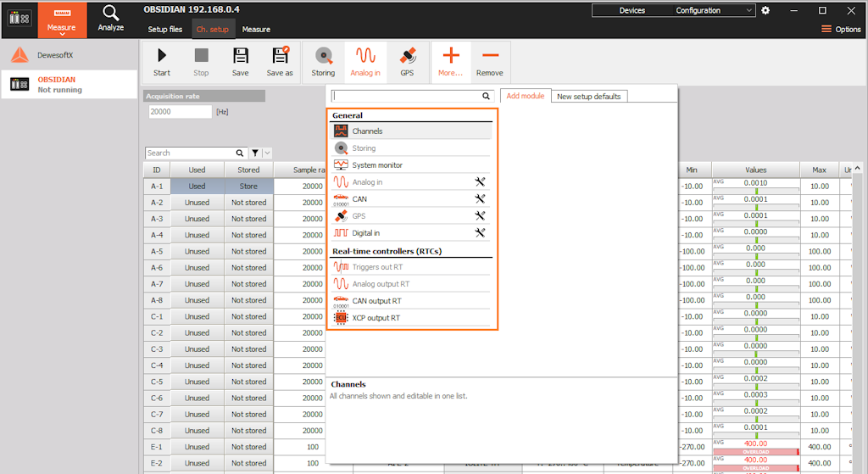Click the Max column header
The width and height of the screenshot is (868, 474).
coord(820,170)
